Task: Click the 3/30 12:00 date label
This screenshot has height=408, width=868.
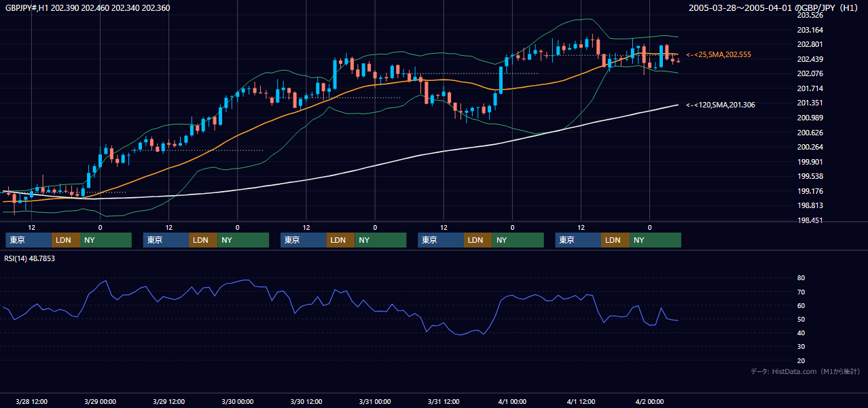Action: point(306,401)
